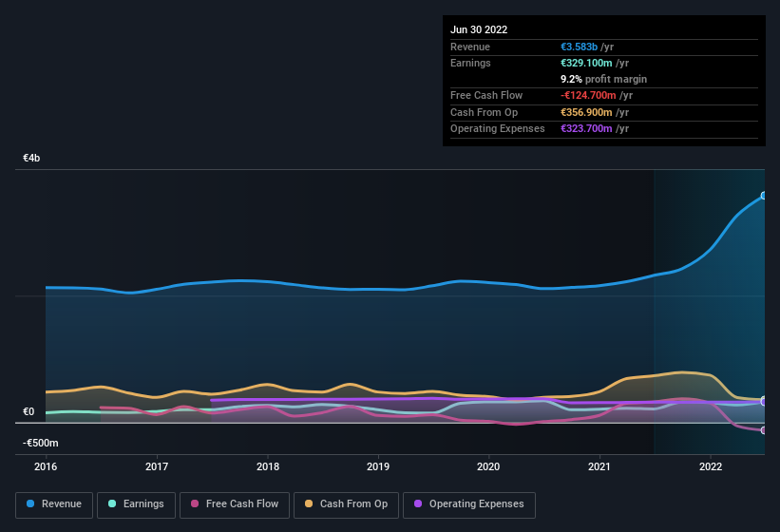Click the Revenue label in tooltip

click(x=470, y=47)
